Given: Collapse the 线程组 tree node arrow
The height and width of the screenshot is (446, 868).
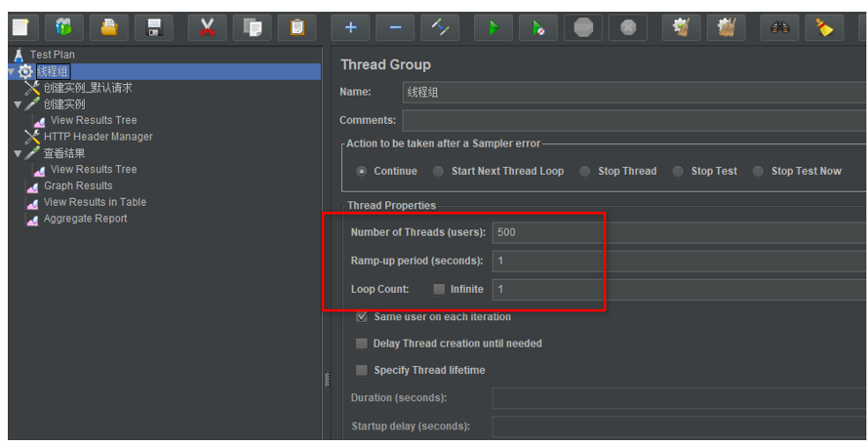Looking at the screenshot, I should [x=11, y=71].
